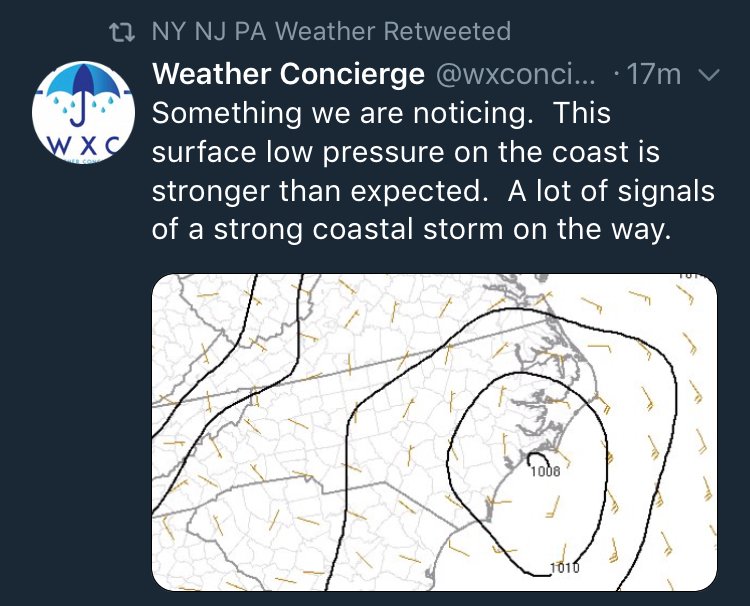Click the 1008 isobar label on the map
Viewport: 750px width, 606px height.
545,472
